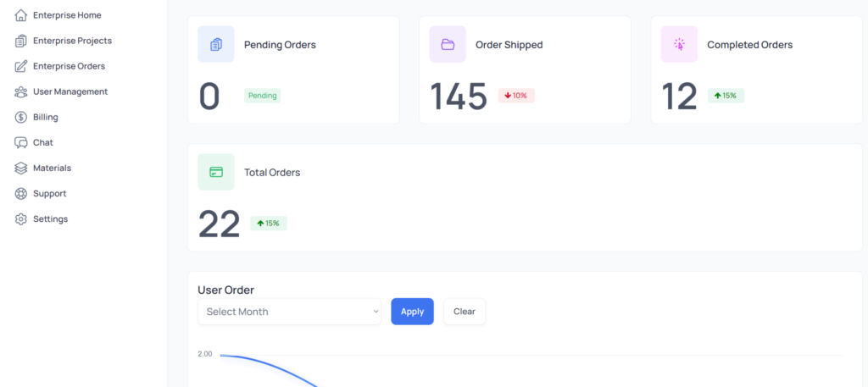
Task: Click the User Management people icon
Action: click(21, 91)
